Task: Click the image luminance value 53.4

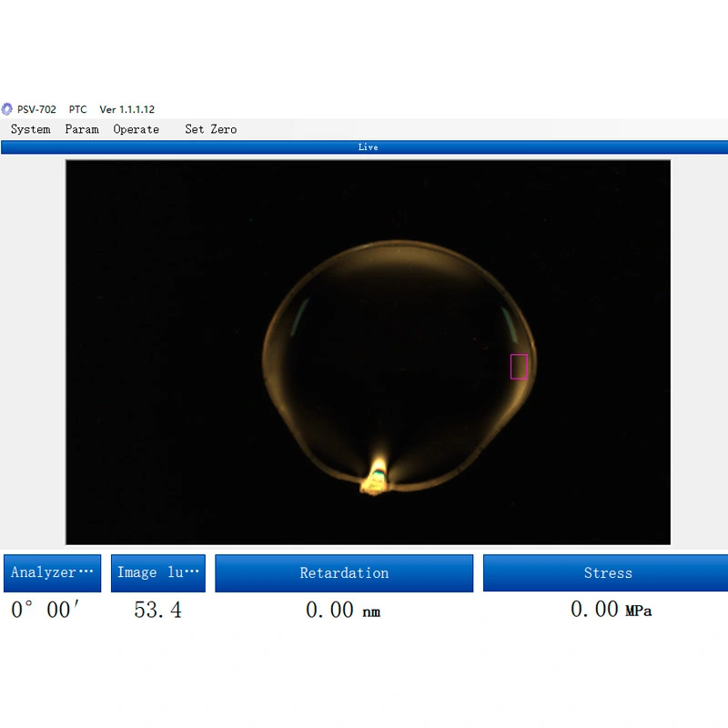Action: (157, 610)
